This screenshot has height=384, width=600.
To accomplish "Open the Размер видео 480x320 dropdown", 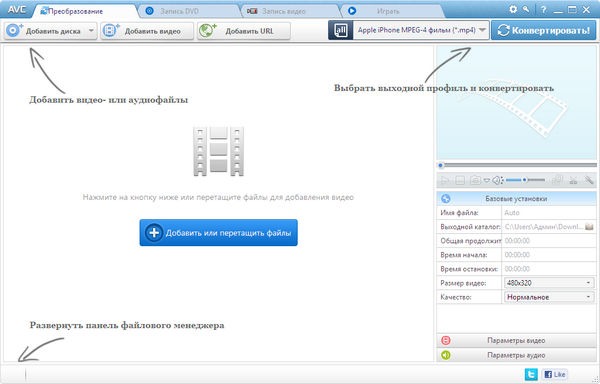I will click(x=549, y=283).
